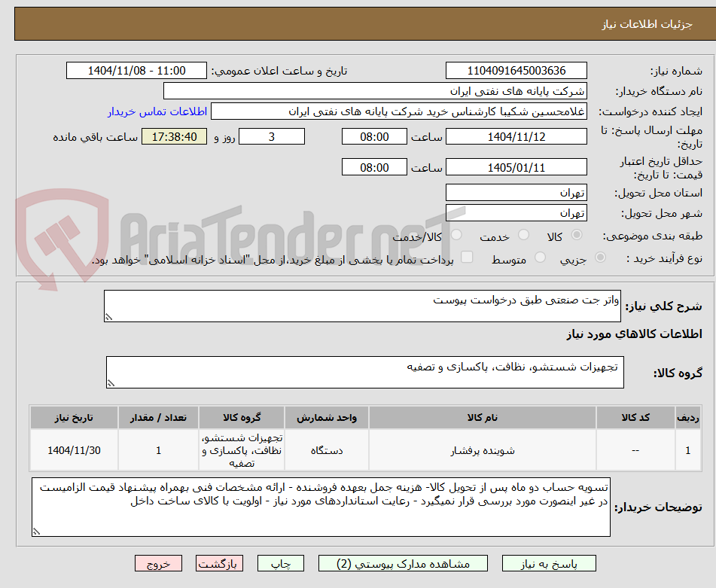Image resolution: width=716 pixels, height=588 pixels.
Task: Click the شماره نیاز field 1104091645003636
Action: click(x=516, y=71)
